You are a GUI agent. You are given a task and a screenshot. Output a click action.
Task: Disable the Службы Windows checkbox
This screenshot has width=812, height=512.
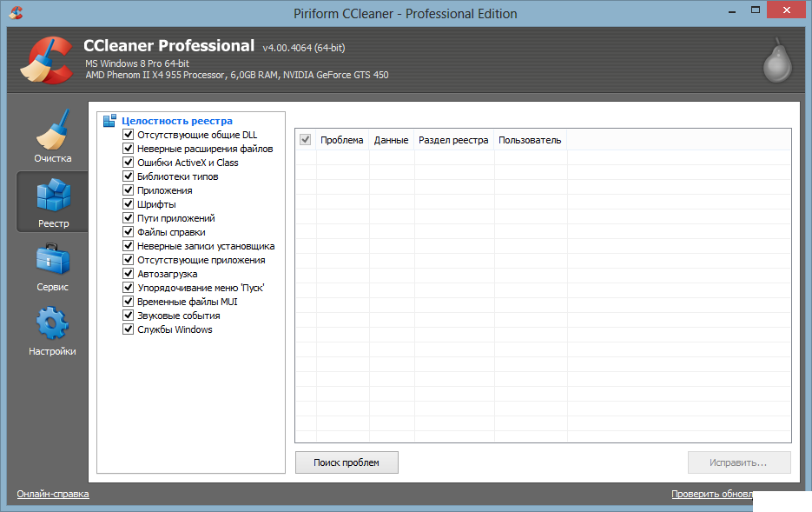click(x=129, y=329)
